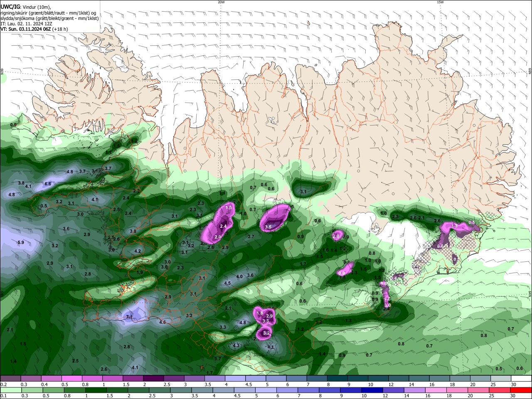This screenshot has width=532, height=399.
Task: Click the UWC/IG title text
Action: click(10, 7)
